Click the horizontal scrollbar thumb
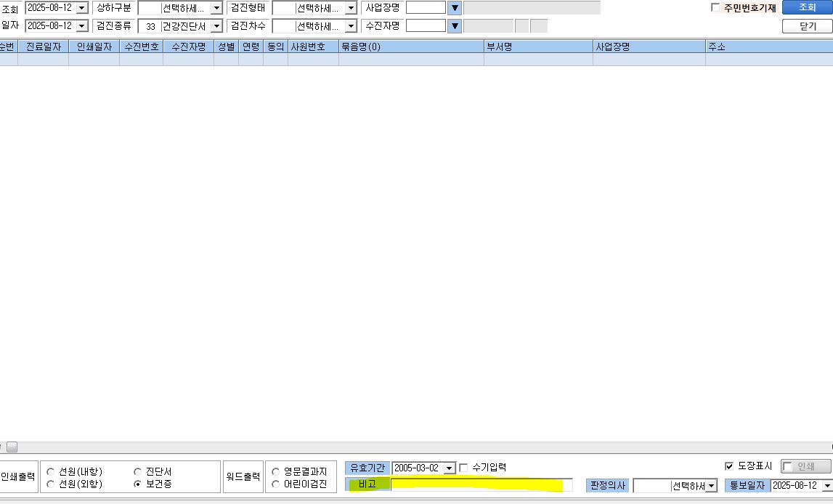This screenshot has height=504, width=833. click(x=12, y=447)
